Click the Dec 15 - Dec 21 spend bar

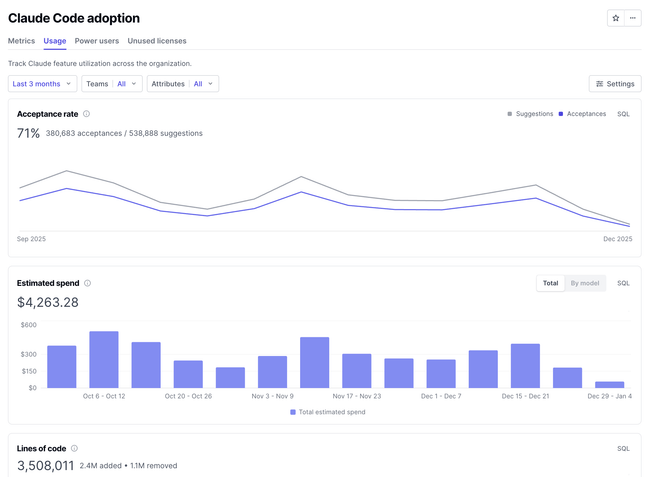pos(525,366)
